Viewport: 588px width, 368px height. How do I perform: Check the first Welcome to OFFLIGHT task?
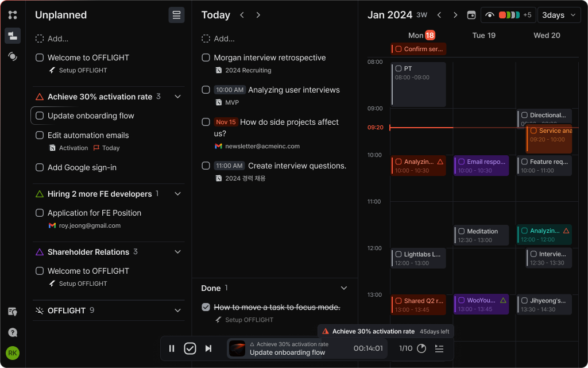click(x=40, y=57)
